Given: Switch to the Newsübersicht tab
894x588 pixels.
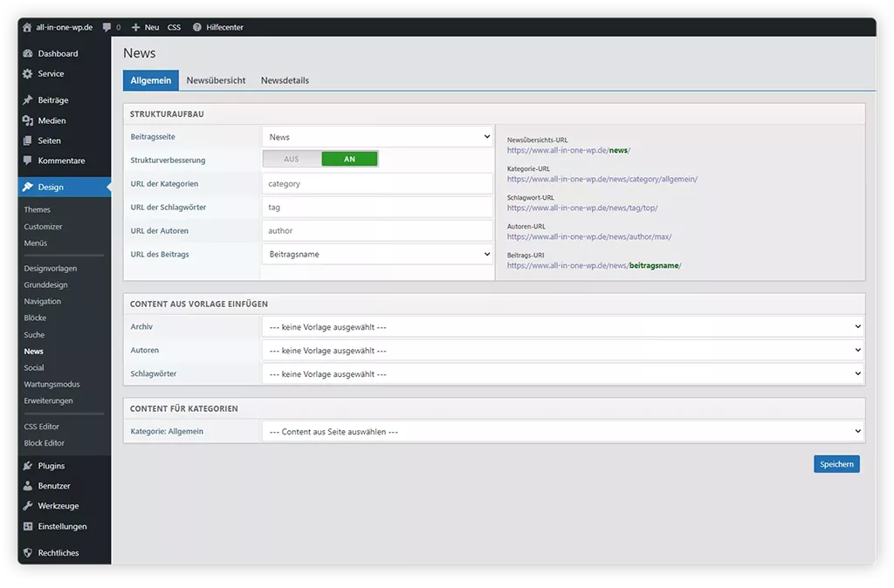Looking at the screenshot, I should point(216,80).
